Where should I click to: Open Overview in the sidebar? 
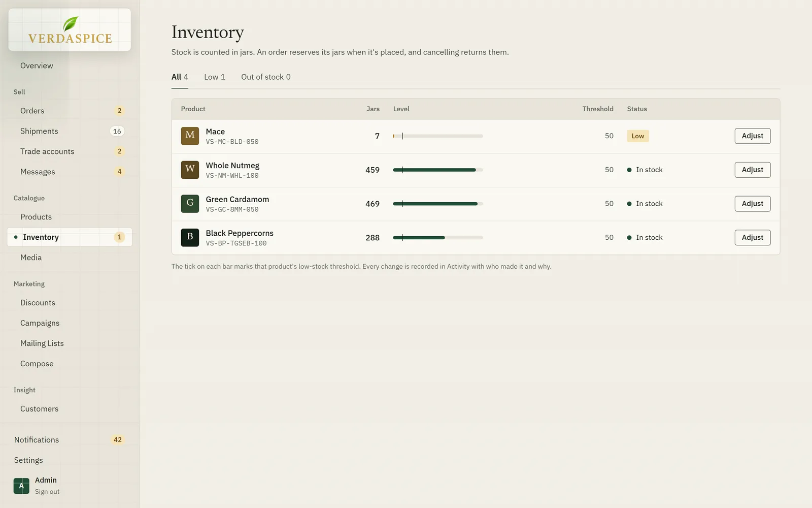click(70, 66)
